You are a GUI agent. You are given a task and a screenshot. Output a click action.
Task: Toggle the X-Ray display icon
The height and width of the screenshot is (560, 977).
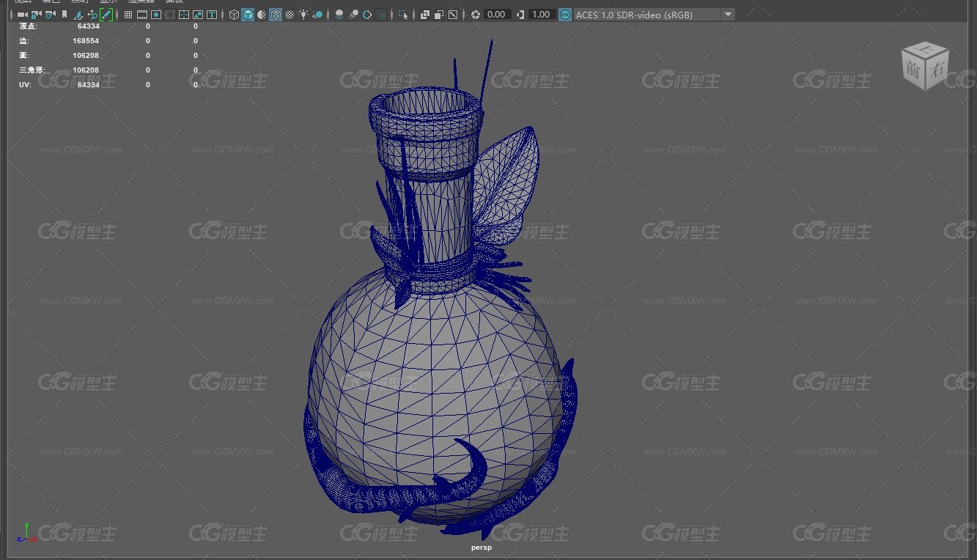424,15
